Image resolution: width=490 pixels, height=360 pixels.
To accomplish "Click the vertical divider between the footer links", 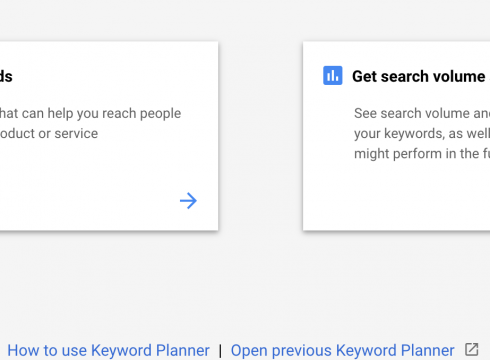I will (x=220, y=351).
